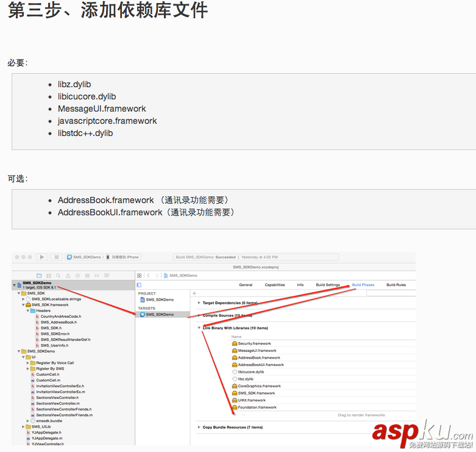476x452 pixels.
Task: Expand the SMS_UILib folder
Action: pos(23,427)
